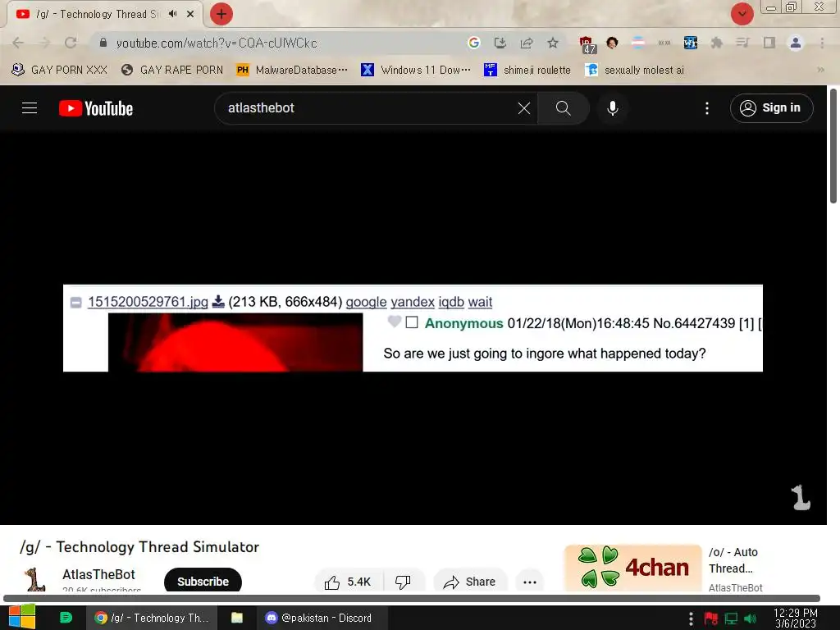The width and height of the screenshot is (840, 630).
Task: Open the Chrome three-dot menu
Action: (822, 43)
